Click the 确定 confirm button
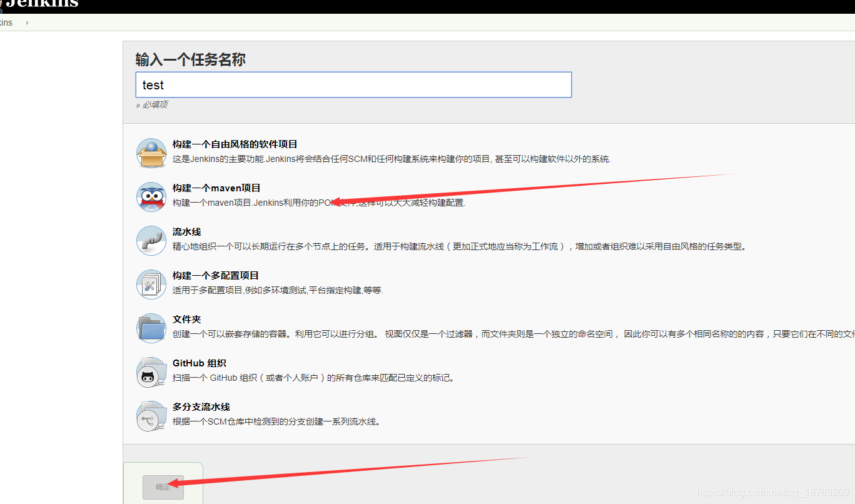The height and width of the screenshot is (504, 855). tap(163, 487)
